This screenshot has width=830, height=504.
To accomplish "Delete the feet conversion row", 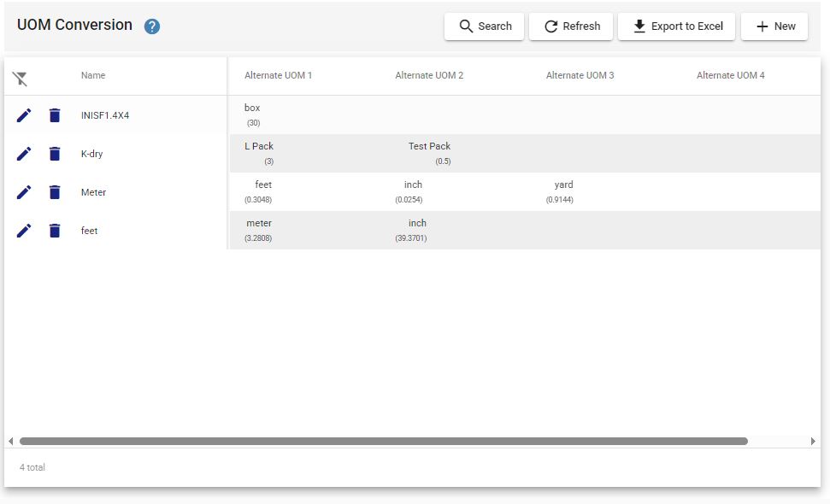I will click(55, 231).
